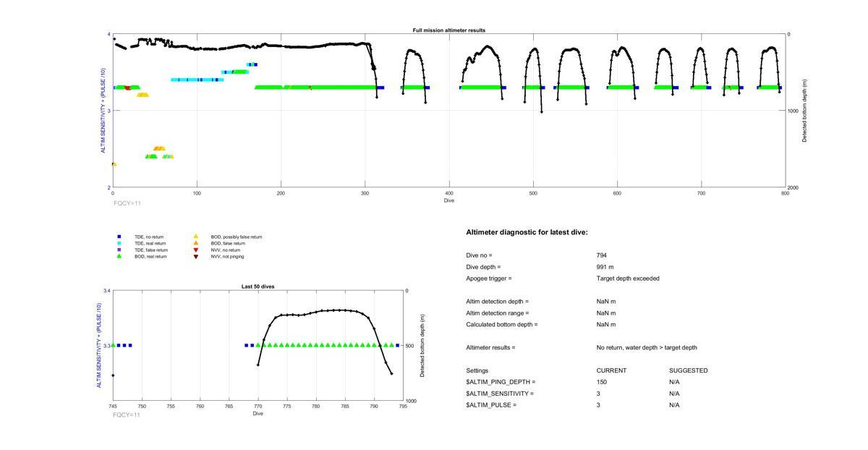Select the 'TDE, real return' legend label
868x450 pixels.
pyautogui.click(x=150, y=243)
